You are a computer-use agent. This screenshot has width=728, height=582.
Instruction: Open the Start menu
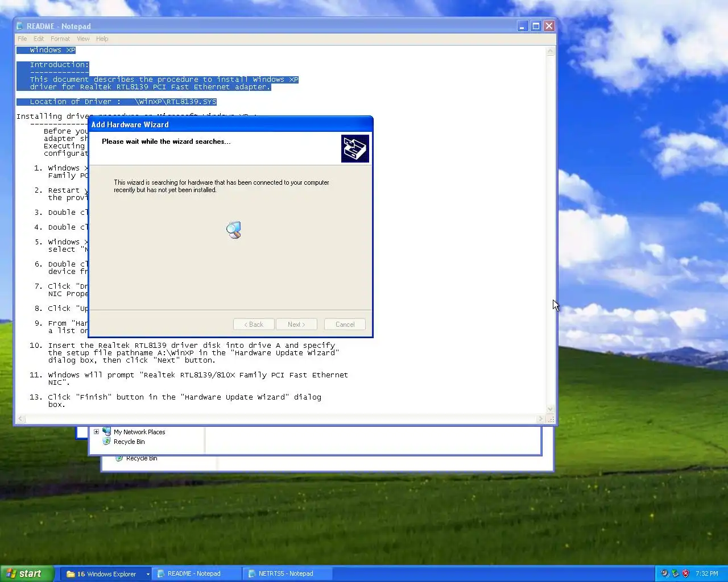27,573
